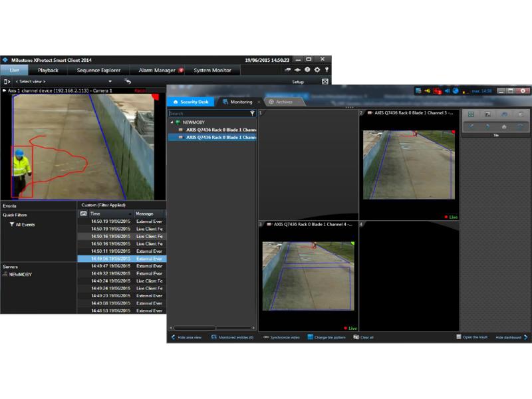This screenshot has width=532, height=399.
Task: Open the red alarm notification icon in tray
Action: point(438,91)
